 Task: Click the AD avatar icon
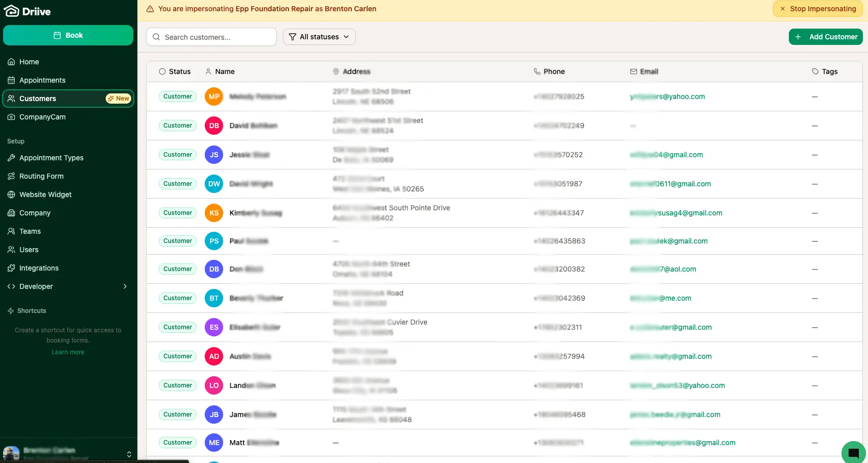click(214, 356)
